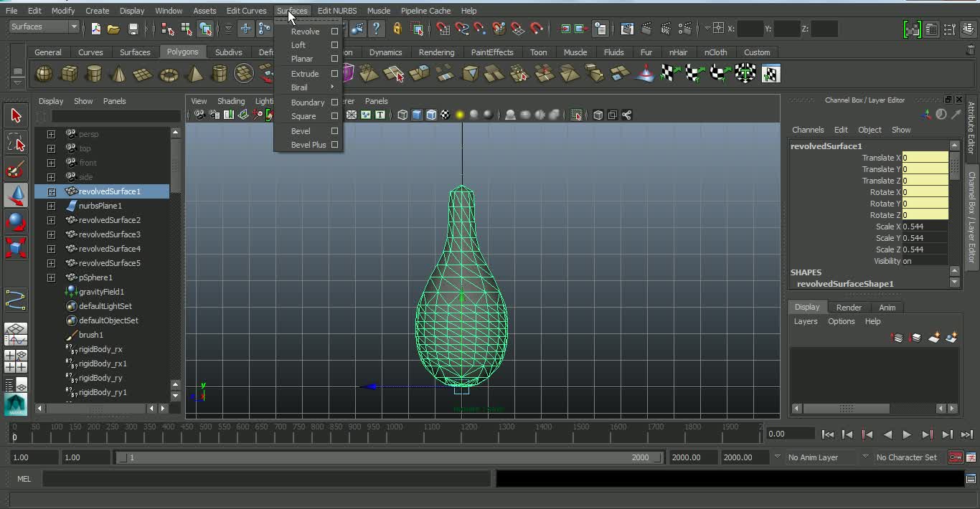Create a polygon pyramid from the shelf
The width and height of the screenshot is (980, 509).
pyautogui.click(x=194, y=73)
